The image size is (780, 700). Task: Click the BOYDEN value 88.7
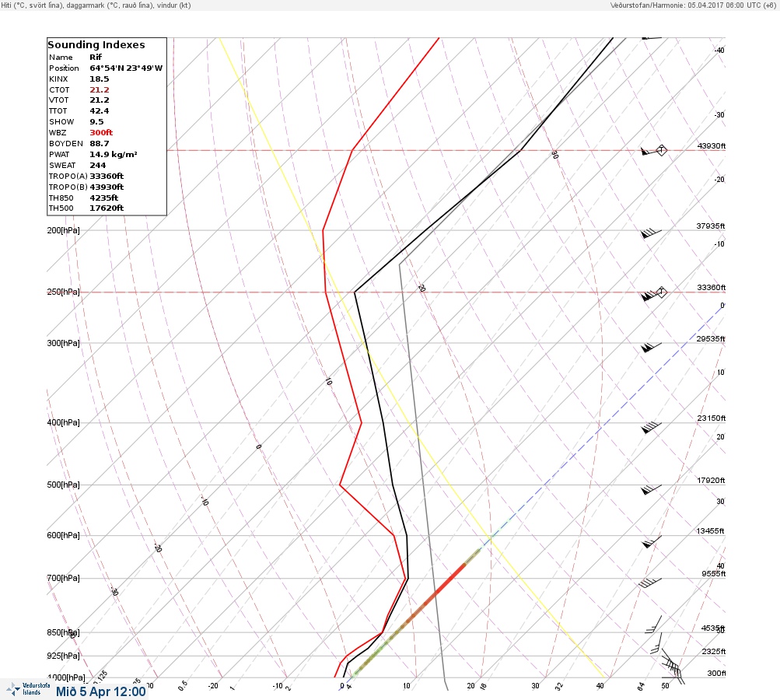click(100, 144)
